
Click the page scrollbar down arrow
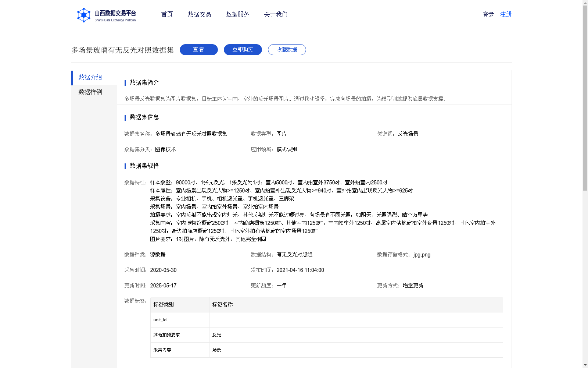point(585,365)
